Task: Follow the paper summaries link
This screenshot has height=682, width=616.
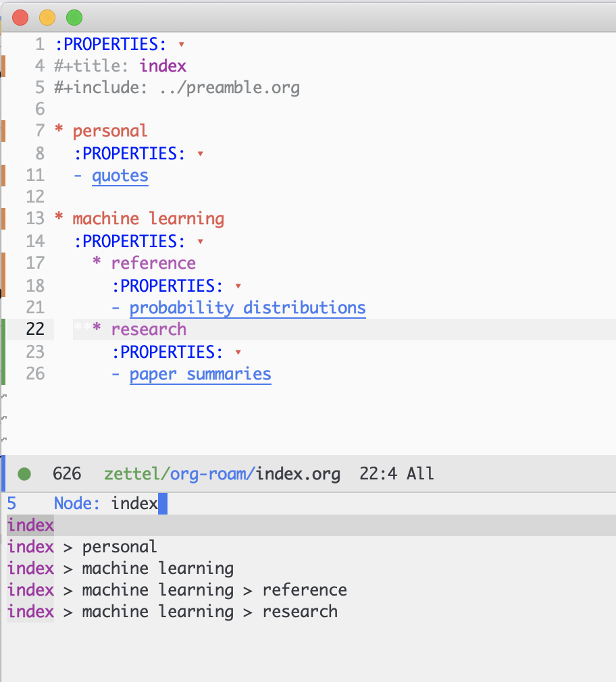Action: [200, 373]
